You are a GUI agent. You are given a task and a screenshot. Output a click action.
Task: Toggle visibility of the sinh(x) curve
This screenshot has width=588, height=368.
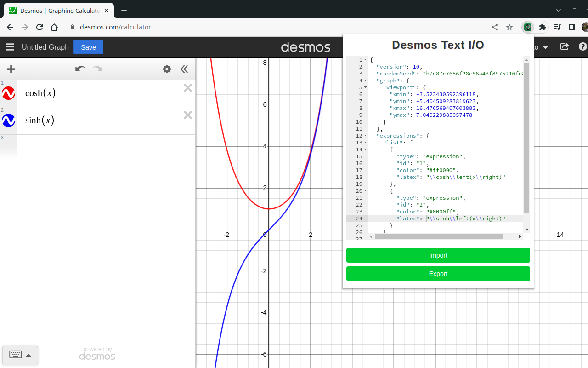(8, 120)
